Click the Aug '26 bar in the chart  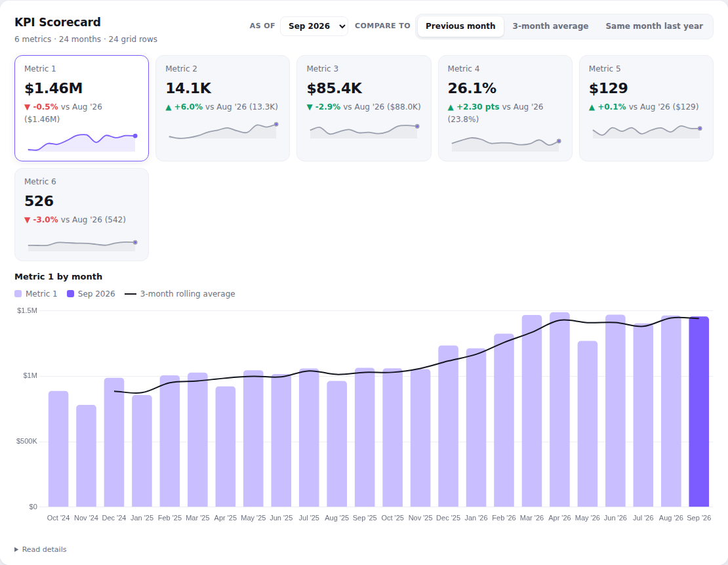[x=671, y=411]
